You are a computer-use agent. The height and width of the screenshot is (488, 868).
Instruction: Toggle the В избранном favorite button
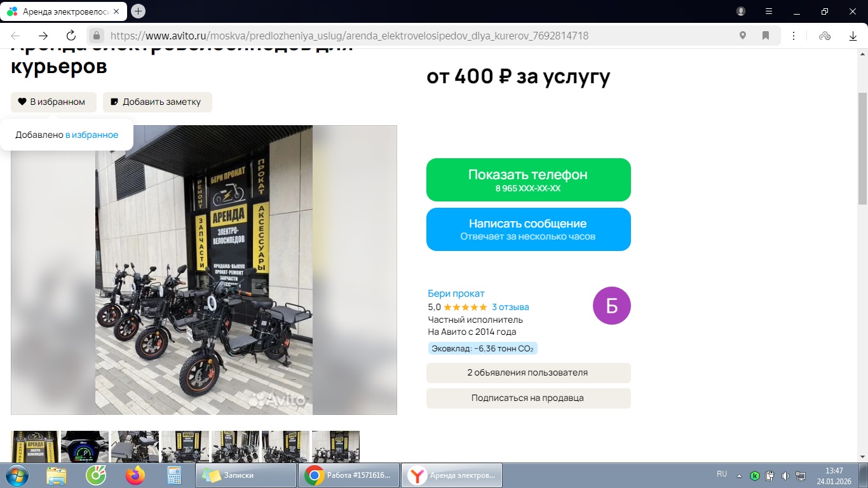pyautogui.click(x=53, y=102)
